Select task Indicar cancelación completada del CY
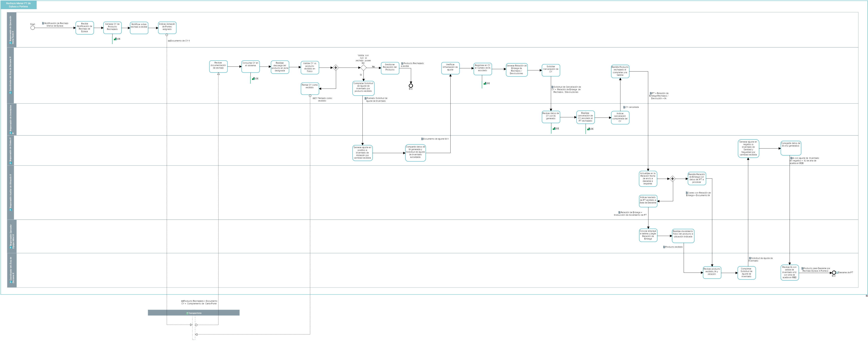Image resolution: width=868 pixels, height=342 pixels. (620, 118)
